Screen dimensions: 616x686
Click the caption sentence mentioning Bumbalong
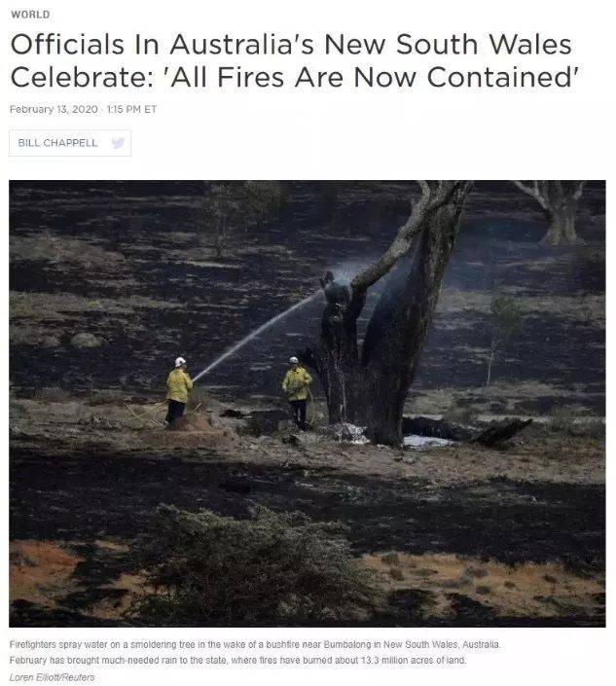point(255,644)
